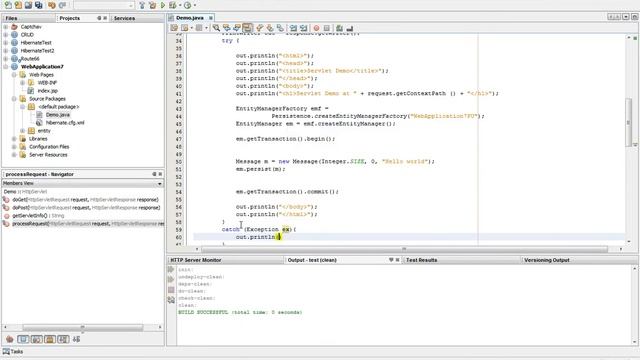Collapse the WebApplication7 project node
Viewport: 640px width, 360px height.
click(x=6, y=67)
